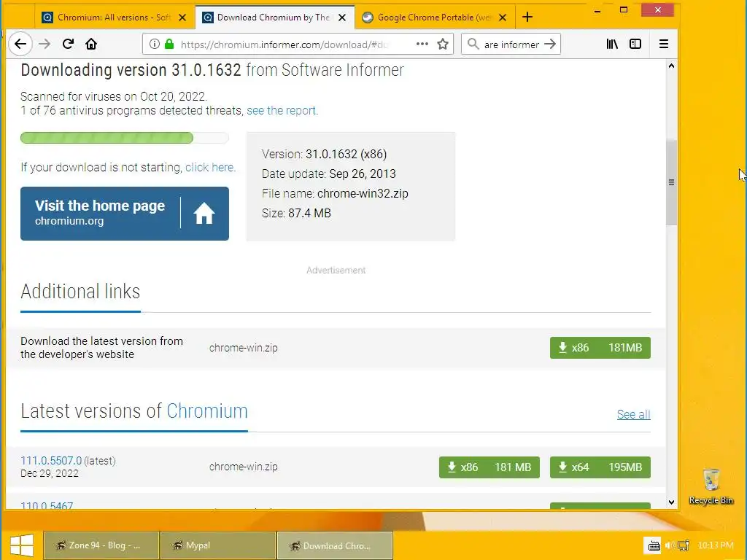Image resolution: width=747 pixels, height=560 pixels.
Task: Click chrome-win.zip in Additional links row
Action: pyautogui.click(x=244, y=348)
